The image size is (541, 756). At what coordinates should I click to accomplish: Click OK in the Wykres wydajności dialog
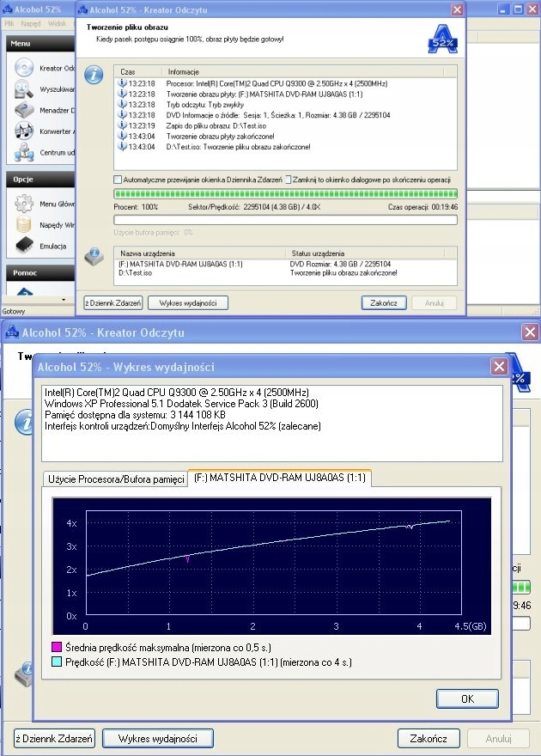tap(467, 698)
